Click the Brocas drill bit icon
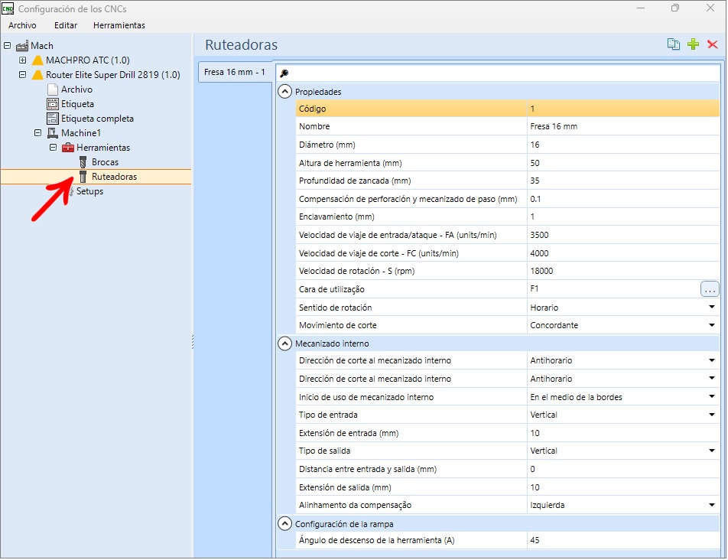The image size is (728, 560). [x=83, y=162]
